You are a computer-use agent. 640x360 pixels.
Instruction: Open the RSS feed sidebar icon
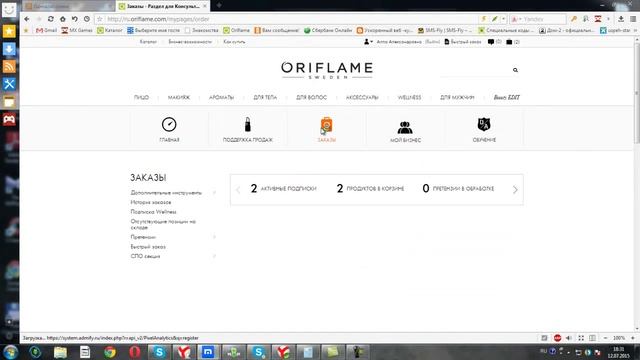click(9, 67)
